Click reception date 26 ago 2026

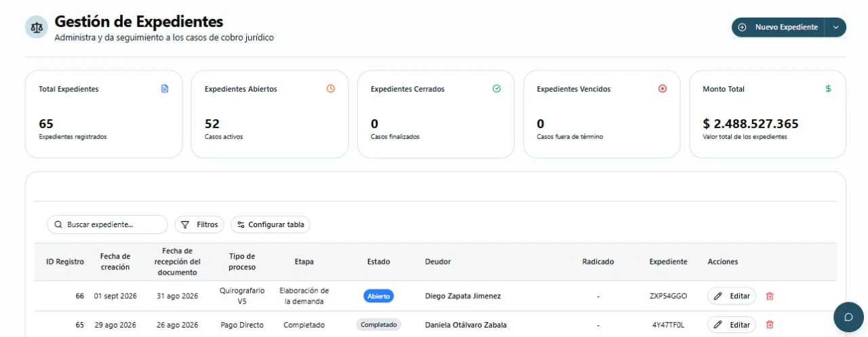177,325
